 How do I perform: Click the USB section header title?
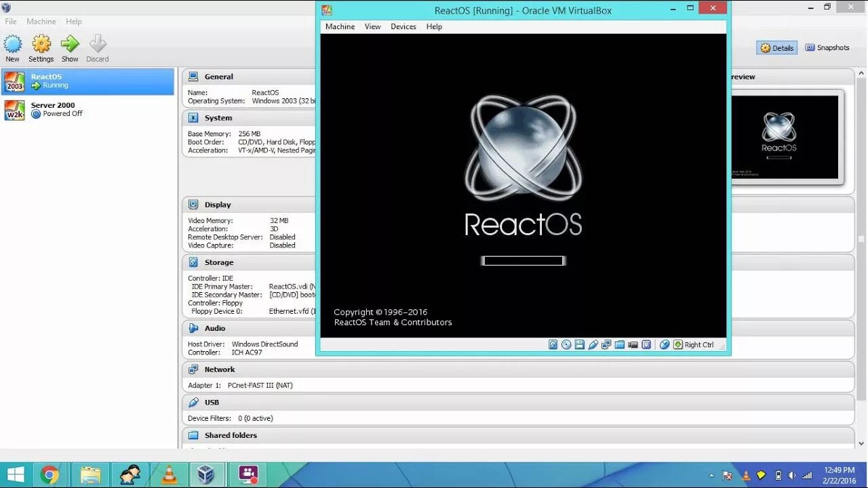click(212, 403)
